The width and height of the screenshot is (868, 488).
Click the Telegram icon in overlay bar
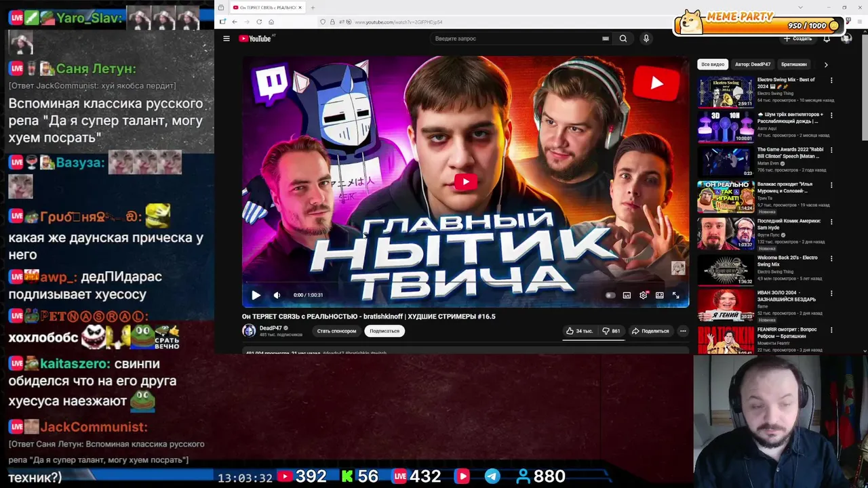pos(492,476)
